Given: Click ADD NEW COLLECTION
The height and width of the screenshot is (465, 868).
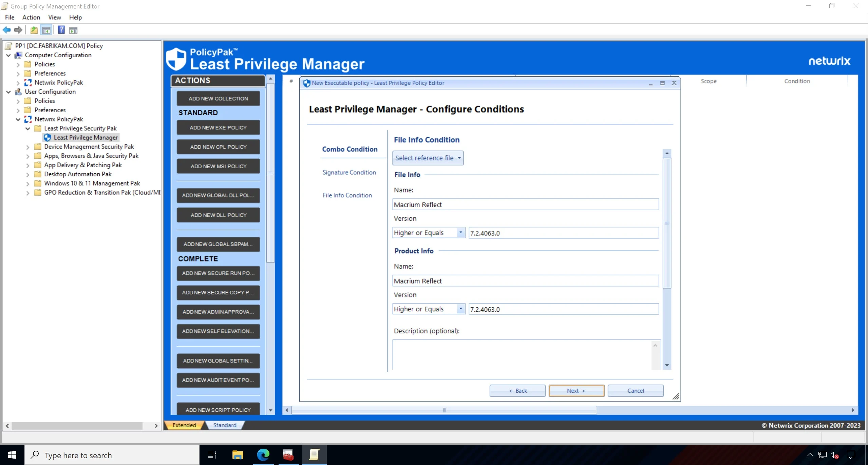Looking at the screenshot, I should [218, 99].
